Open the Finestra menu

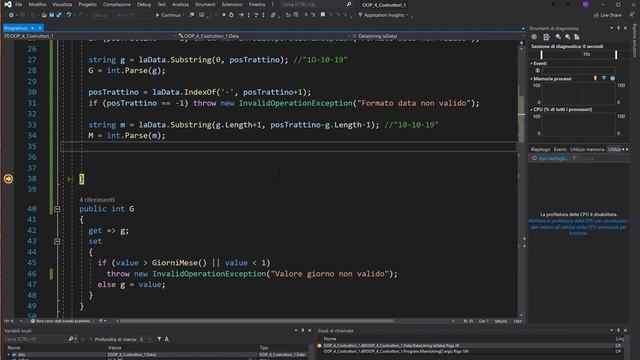point(257,4)
